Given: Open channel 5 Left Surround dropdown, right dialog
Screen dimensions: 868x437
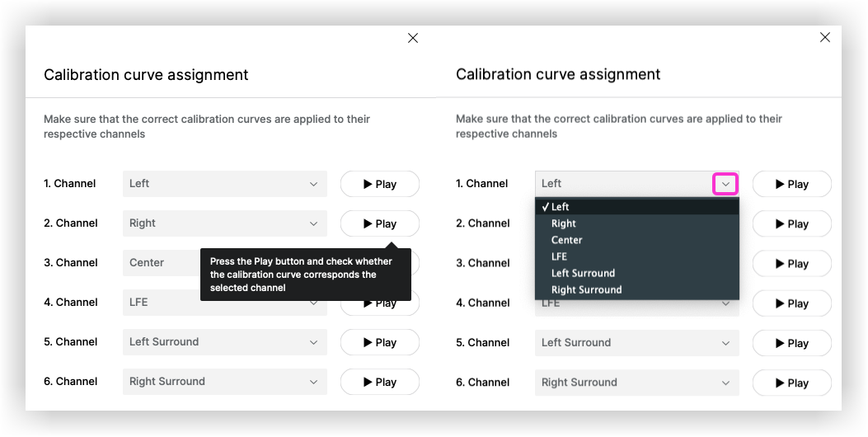Looking at the screenshot, I should click(x=636, y=343).
